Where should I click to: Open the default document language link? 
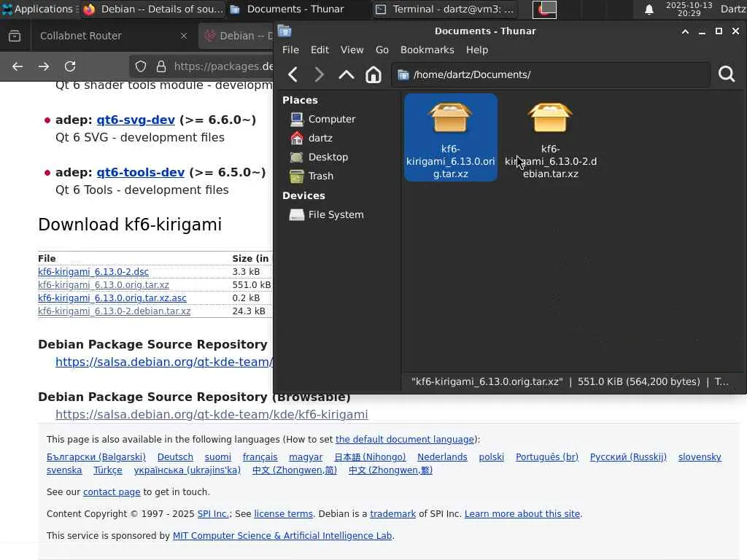pyautogui.click(x=405, y=440)
